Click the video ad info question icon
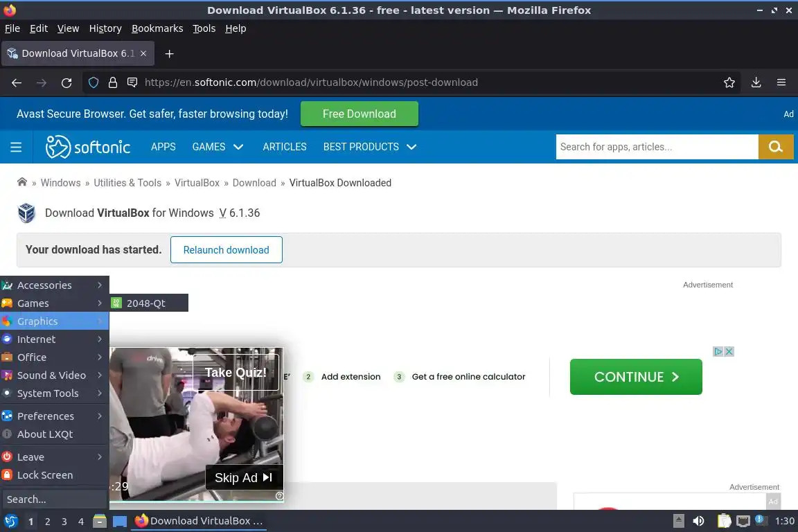Viewport: 798px width, 532px height. 279,496
